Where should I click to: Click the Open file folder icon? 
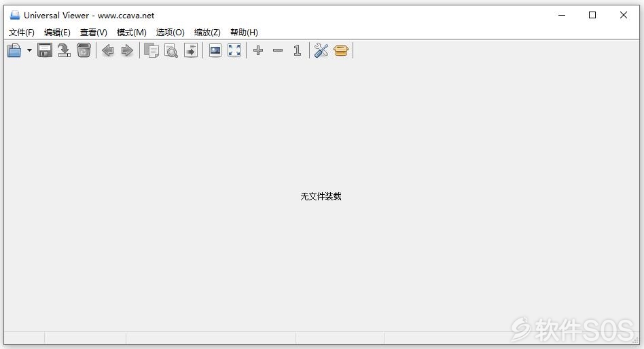14,50
